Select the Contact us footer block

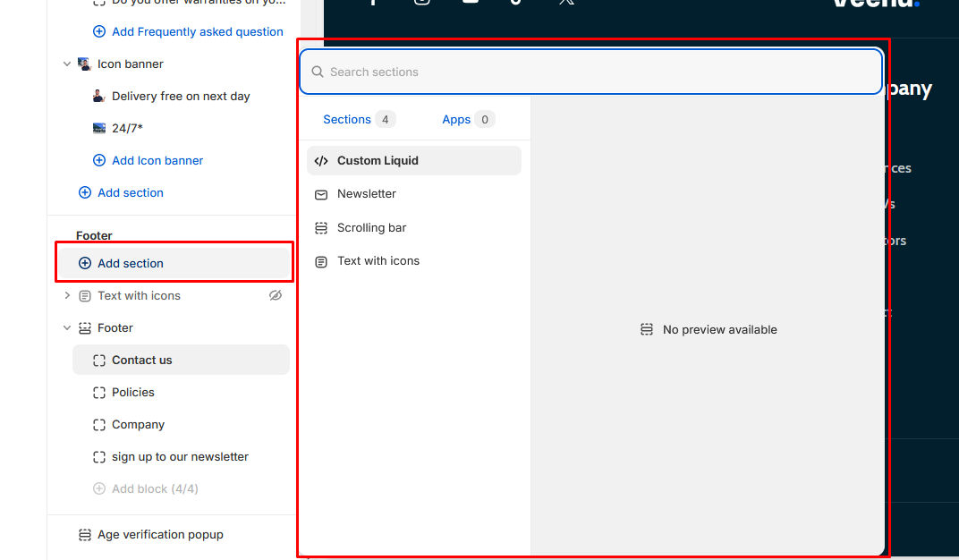(x=141, y=361)
